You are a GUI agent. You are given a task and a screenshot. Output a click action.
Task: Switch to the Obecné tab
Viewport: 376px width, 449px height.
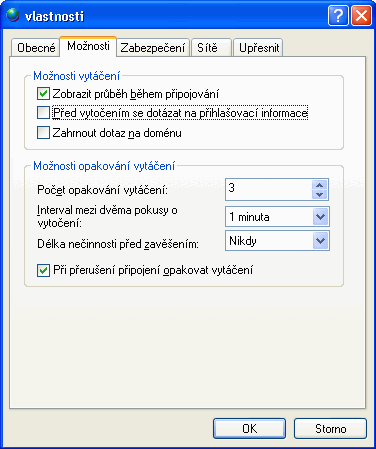(x=36, y=48)
